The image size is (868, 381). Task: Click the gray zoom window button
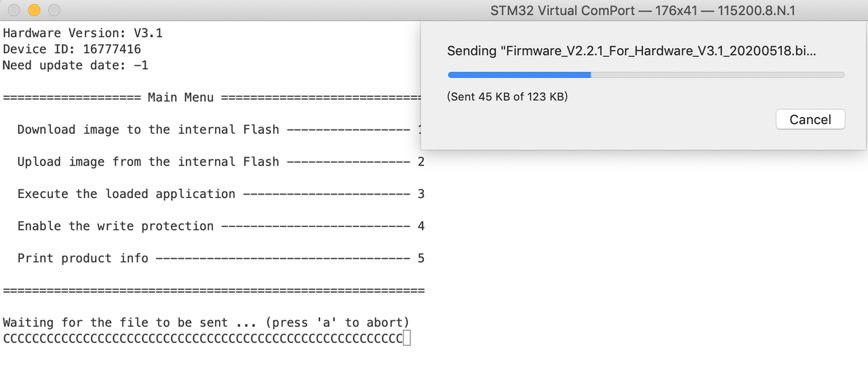tap(54, 10)
